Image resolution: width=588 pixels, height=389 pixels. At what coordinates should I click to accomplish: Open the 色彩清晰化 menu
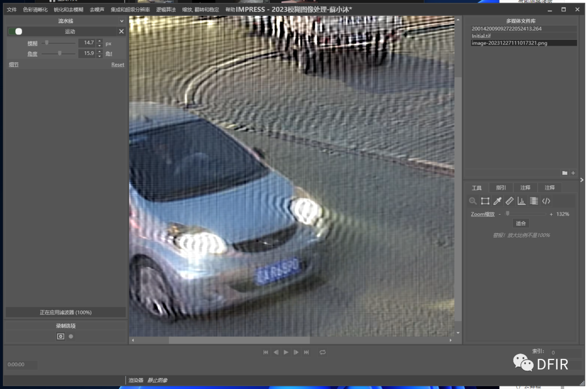pos(35,10)
